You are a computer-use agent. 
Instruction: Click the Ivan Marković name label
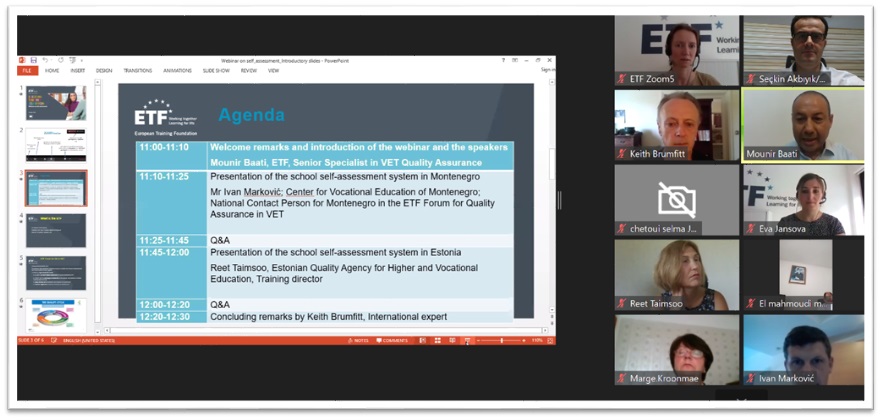786,378
